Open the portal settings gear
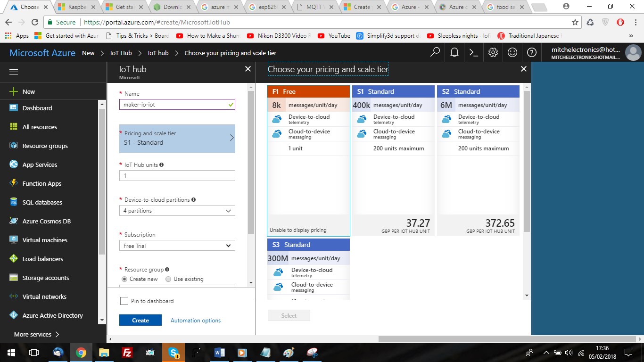 pyautogui.click(x=493, y=52)
